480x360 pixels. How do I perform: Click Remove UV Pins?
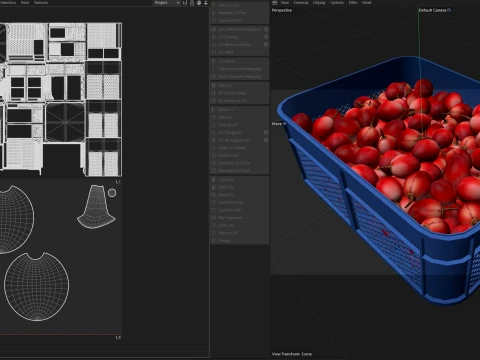pos(239,13)
